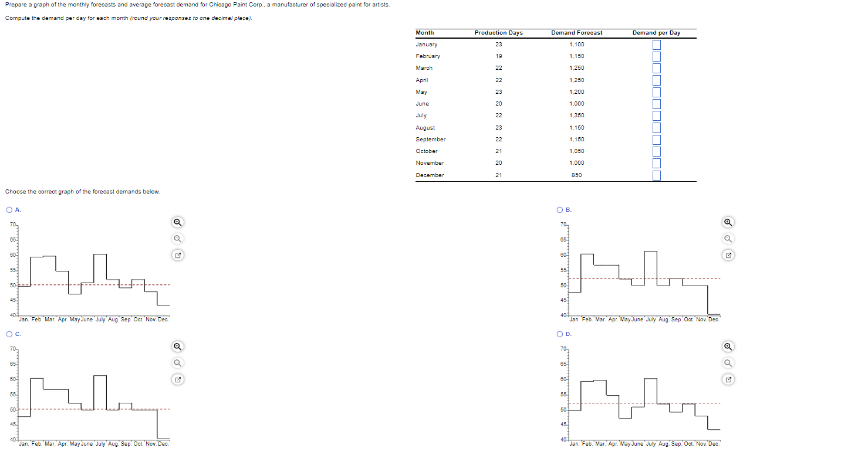Image resolution: width=868 pixels, height=472 pixels.
Task: Click January demand per day input
Action: (x=656, y=45)
